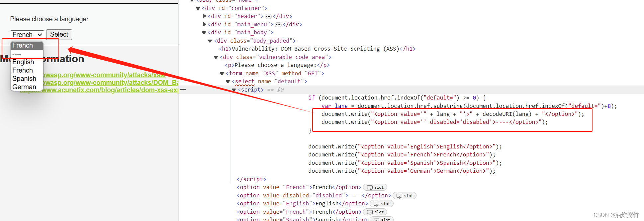Select the h1 Vulnerability DOM Based XSS line
This screenshot has width=644, height=221.
(x=317, y=49)
